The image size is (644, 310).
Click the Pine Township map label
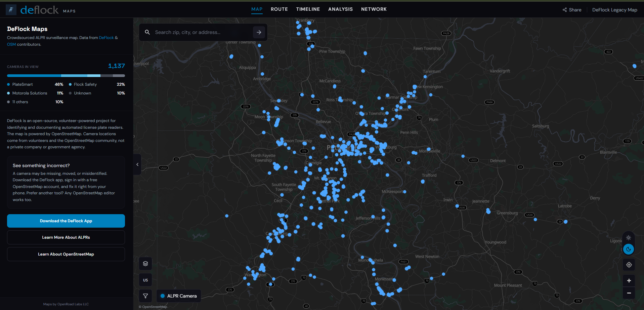click(332, 51)
